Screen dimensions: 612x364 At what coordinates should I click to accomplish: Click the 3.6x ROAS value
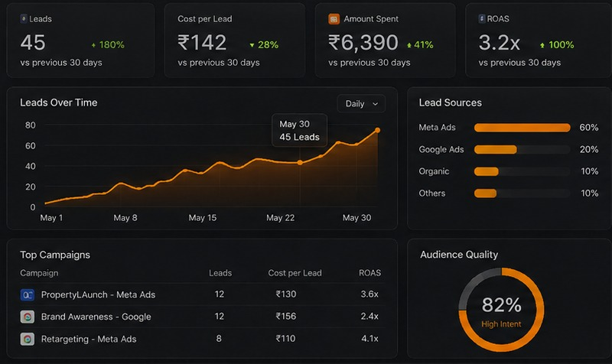pyautogui.click(x=369, y=294)
